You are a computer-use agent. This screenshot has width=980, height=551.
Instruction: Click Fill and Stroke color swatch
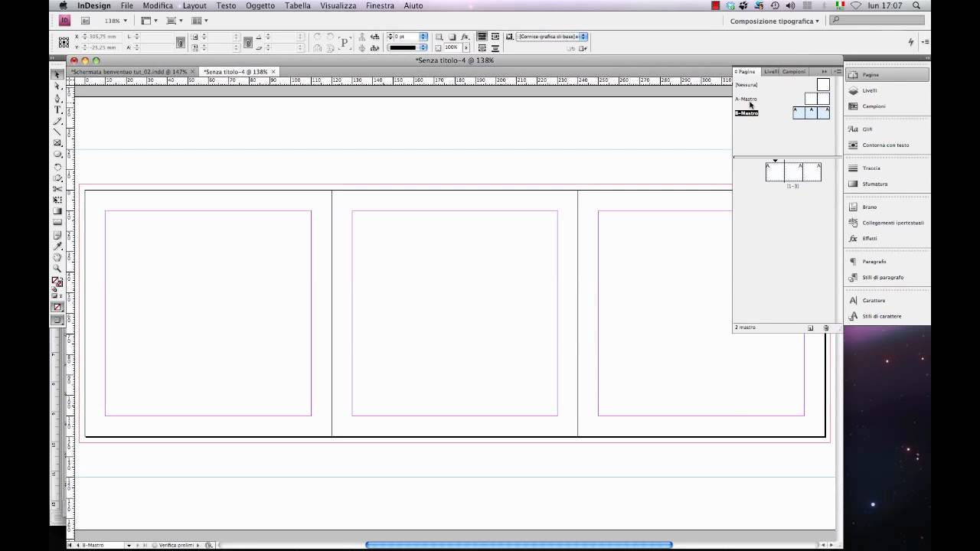[x=57, y=282]
